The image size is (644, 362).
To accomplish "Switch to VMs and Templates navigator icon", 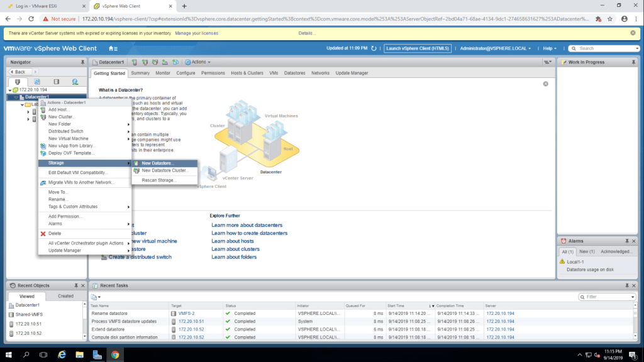I will point(37,82).
